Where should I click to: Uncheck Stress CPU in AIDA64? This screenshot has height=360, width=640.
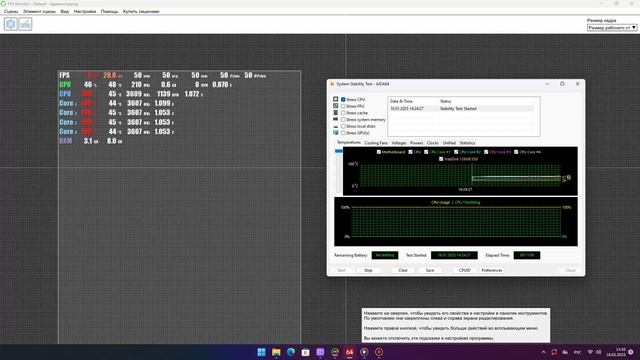click(x=343, y=100)
